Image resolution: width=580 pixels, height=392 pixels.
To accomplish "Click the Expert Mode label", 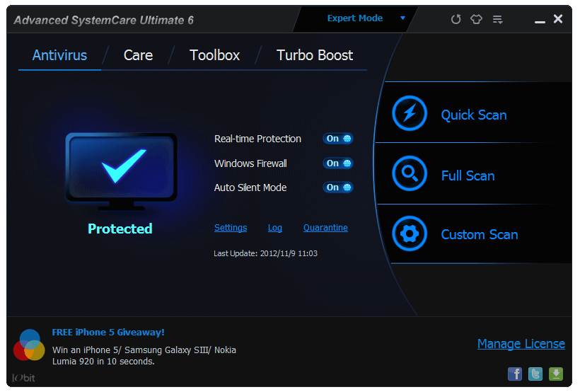I will [355, 18].
